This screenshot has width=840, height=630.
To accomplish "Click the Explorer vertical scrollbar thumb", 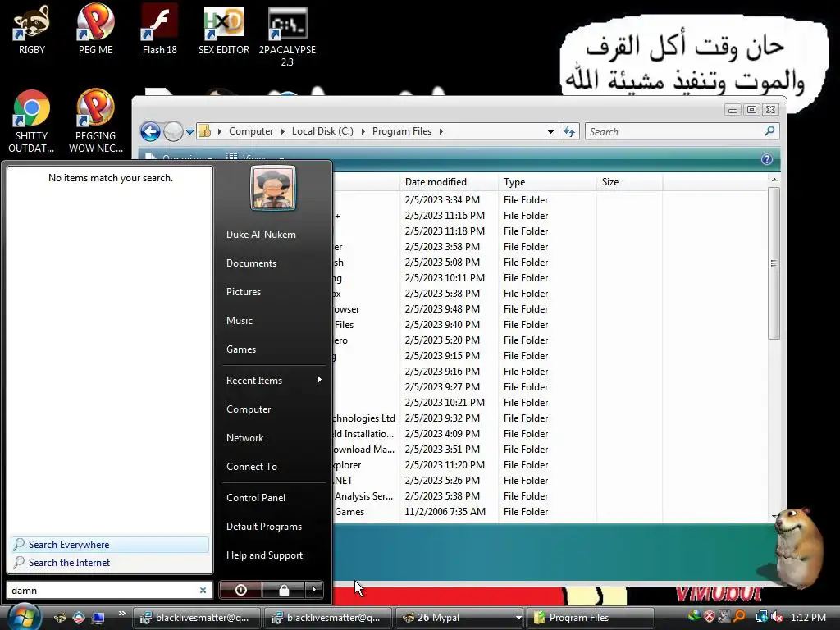I will click(x=774, y=263).
